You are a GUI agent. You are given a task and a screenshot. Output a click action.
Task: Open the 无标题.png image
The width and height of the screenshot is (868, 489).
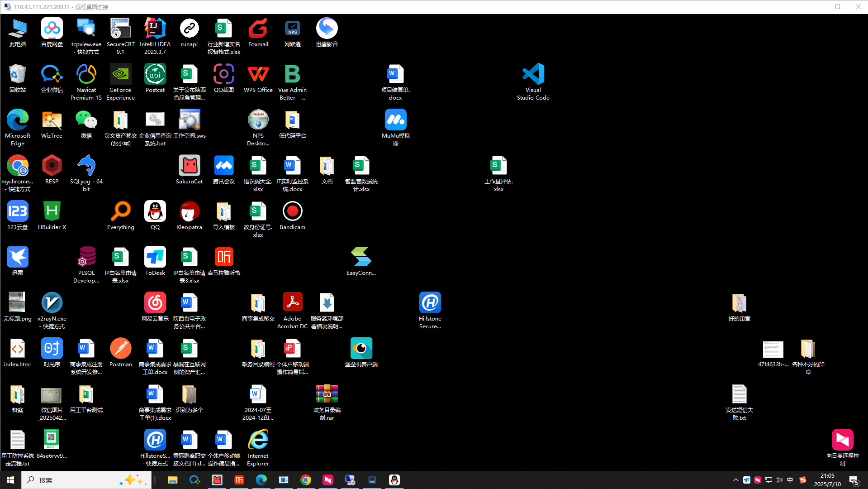18,307
